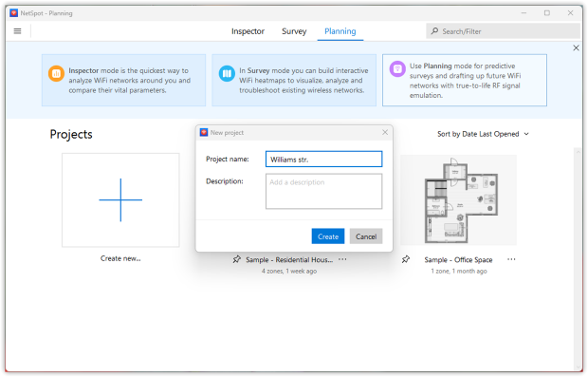The height and width of the screenshot is (377, 588).
Task: Click the plus Create new tile
Action: click(120, 199)
